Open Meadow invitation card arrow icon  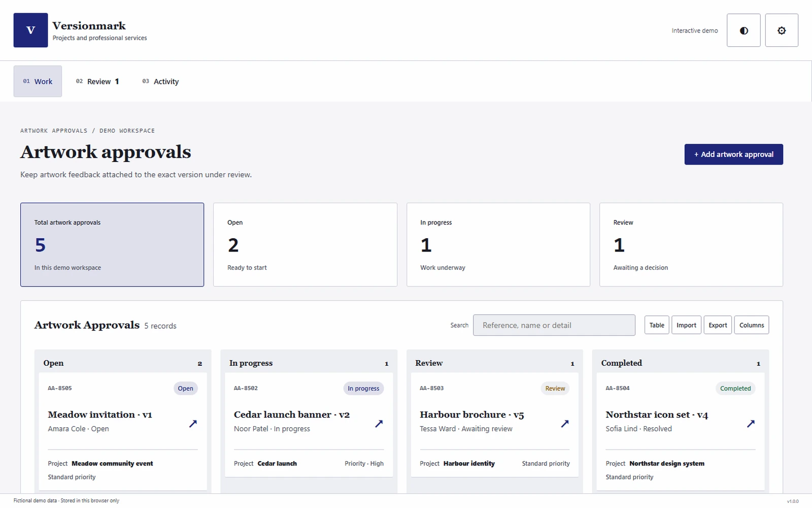tap(193, 424)
